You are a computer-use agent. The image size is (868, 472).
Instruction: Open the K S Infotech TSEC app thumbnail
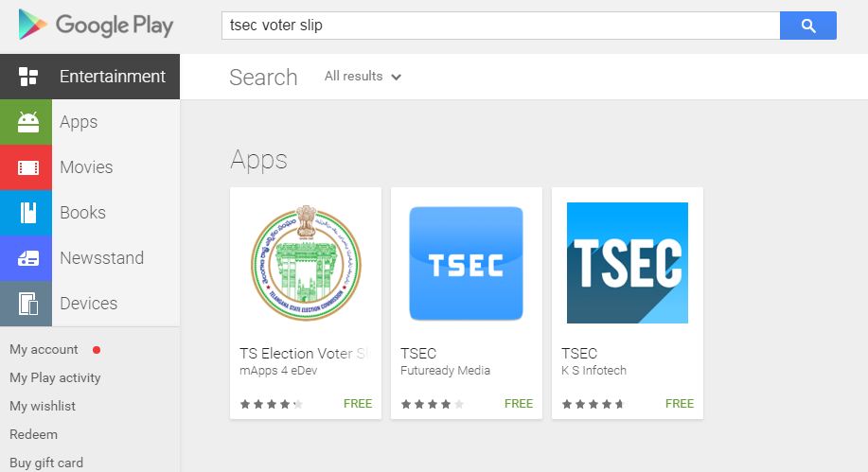click(627, 263)
